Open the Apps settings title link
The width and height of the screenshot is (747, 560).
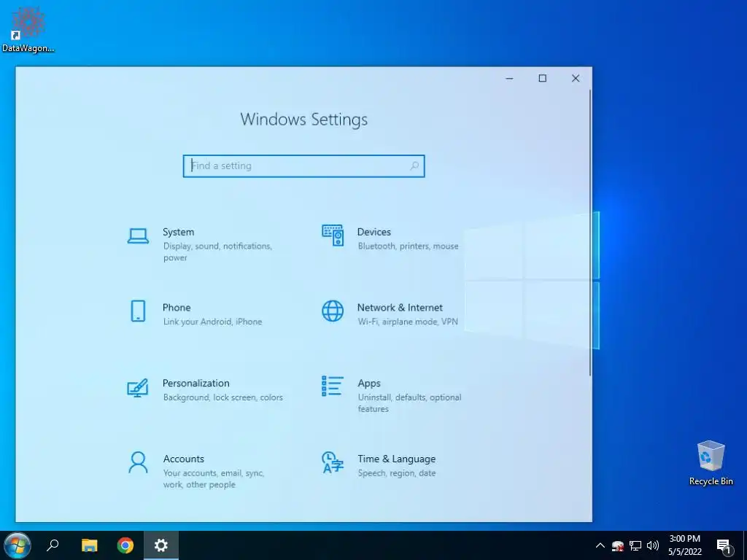(369, 384)
